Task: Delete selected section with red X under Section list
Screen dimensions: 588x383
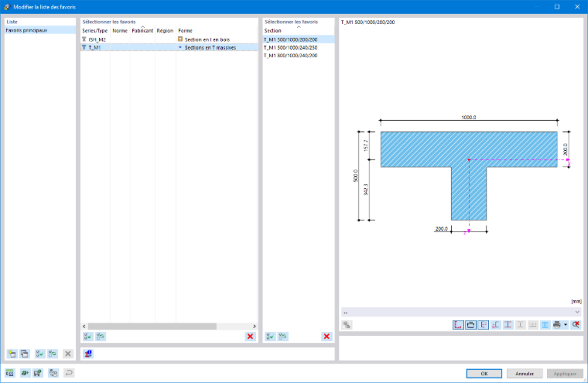Action: [x=326, y=337]
